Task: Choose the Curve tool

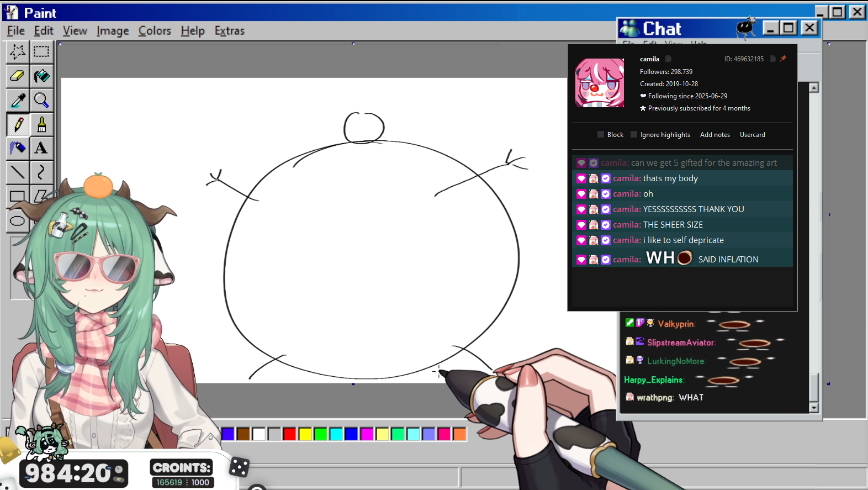Action: coord(41,172)
